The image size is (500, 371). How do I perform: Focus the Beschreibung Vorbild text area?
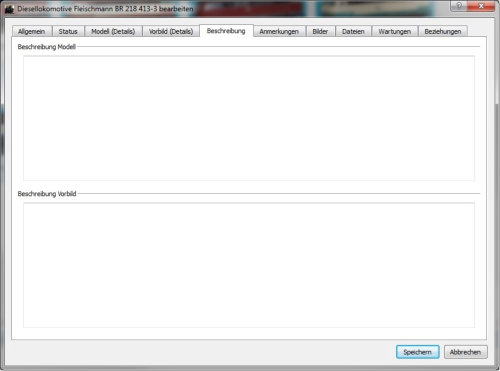pos(249,265)
